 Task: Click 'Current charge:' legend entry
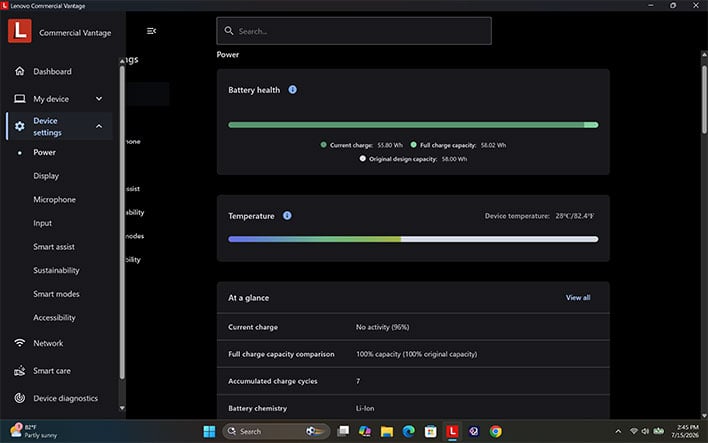click(361, 145)
